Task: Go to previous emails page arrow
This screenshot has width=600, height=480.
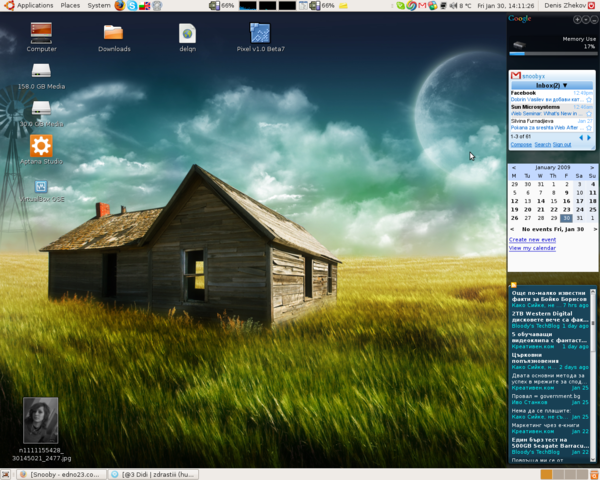Action: pyautogui.click(x=581, y=137)
